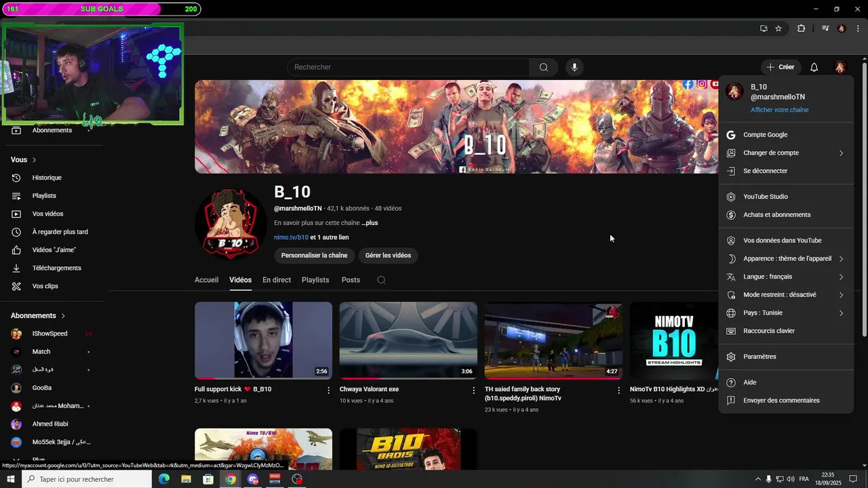Viewport: 868px width, 488px height.
Task: Click Personnaliser la chaîne button
Action: click(314, 256)
